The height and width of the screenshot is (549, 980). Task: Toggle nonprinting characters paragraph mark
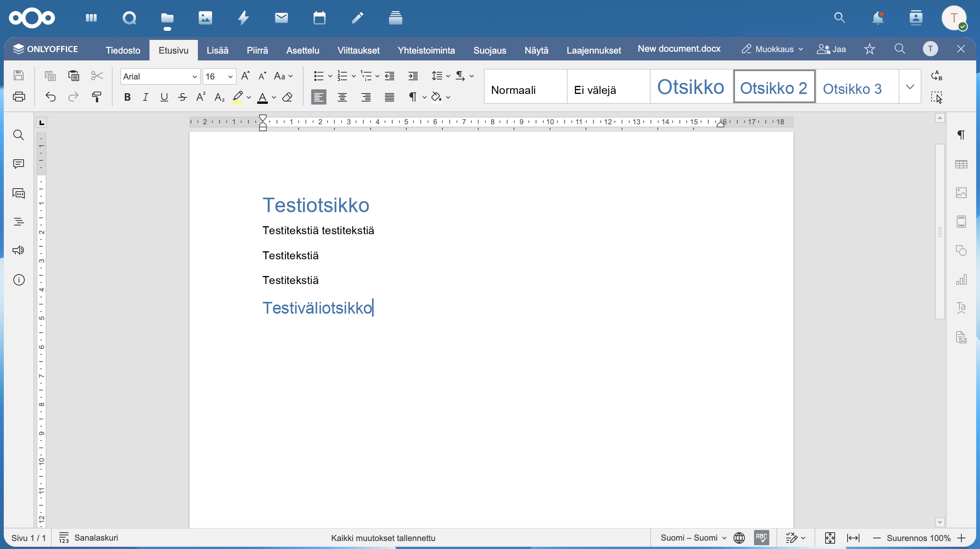(x=413, y=97)
